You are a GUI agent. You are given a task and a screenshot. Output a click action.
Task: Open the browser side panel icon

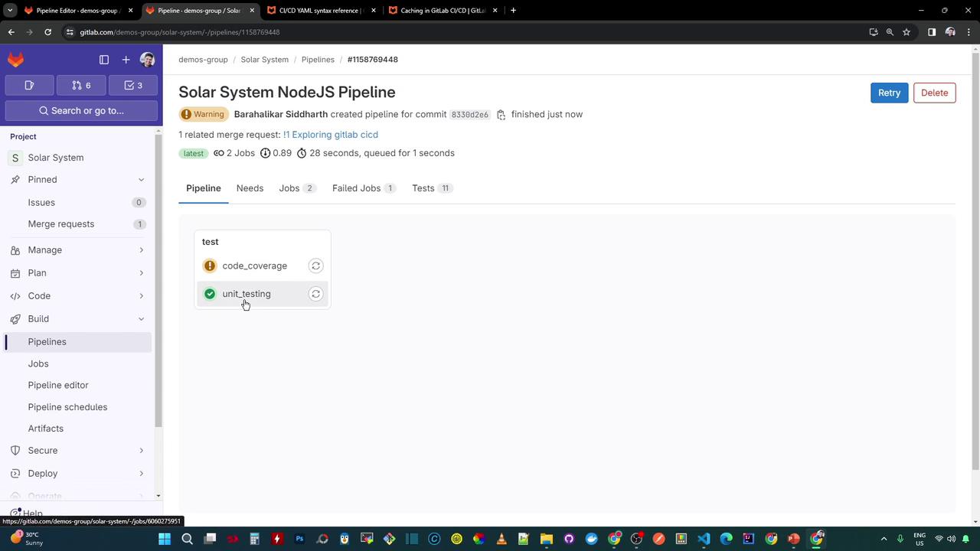coord(932,32)
